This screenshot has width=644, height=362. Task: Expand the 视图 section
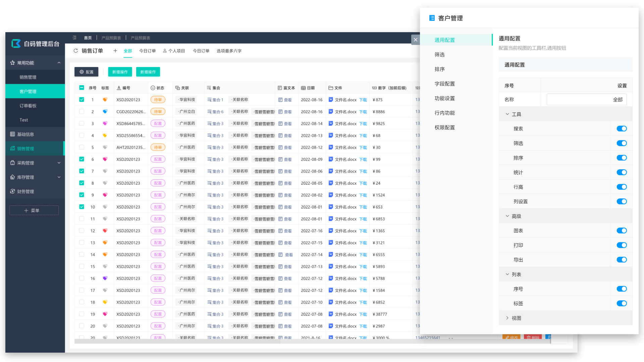tap(507, 318)
